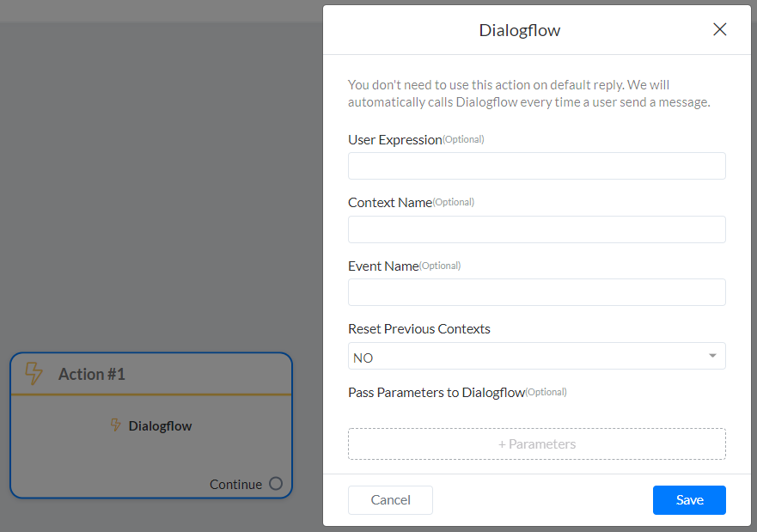The height and width of the screenshot is (532, 757).
Task: Save the Dialogflow action settings
Action: point(689,500)
